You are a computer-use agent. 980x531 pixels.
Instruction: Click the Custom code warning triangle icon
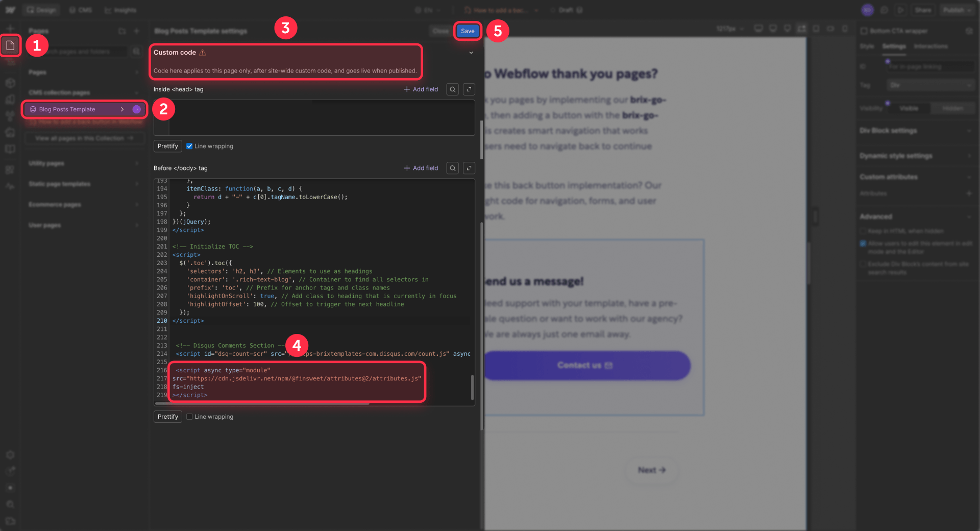(203, 53)
